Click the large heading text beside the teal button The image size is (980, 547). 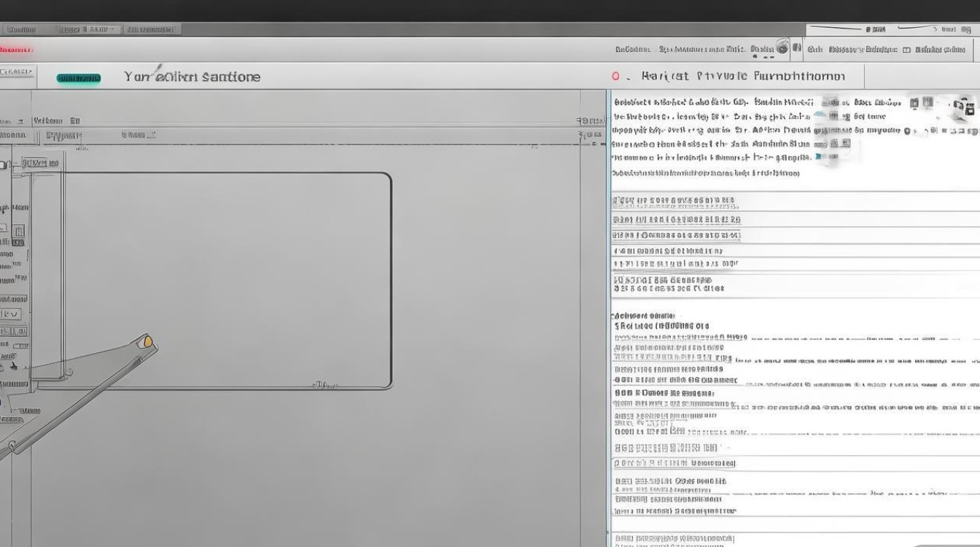coord(192,77)
